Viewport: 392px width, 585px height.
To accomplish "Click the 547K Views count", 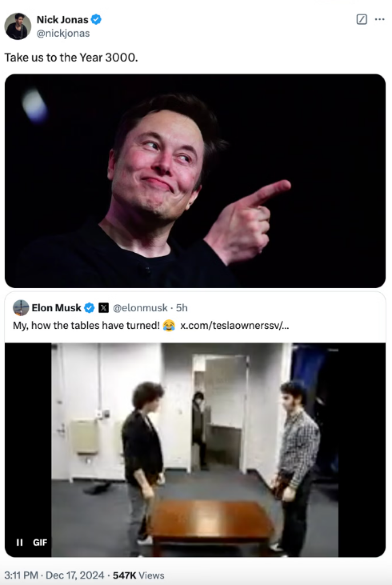I will 139,575.
